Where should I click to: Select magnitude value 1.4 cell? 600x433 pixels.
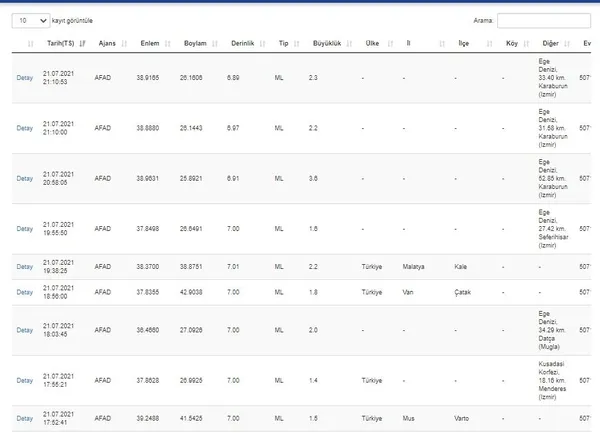[x=313, y=381]
